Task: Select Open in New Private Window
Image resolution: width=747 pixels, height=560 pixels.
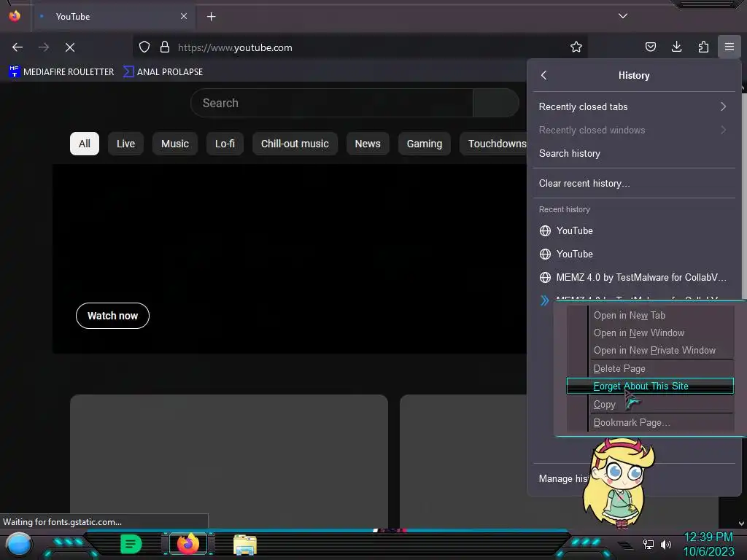Action: 650,351
